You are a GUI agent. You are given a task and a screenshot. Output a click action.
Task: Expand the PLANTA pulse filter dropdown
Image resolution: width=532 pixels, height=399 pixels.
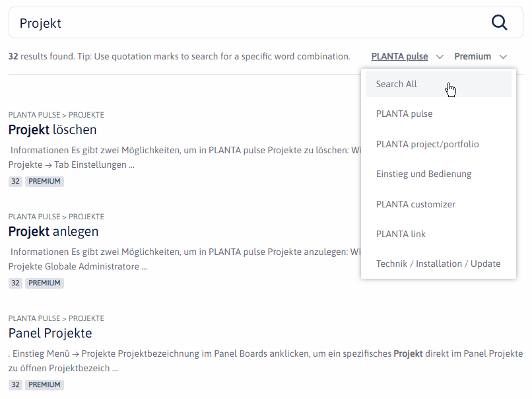point(400,57)
